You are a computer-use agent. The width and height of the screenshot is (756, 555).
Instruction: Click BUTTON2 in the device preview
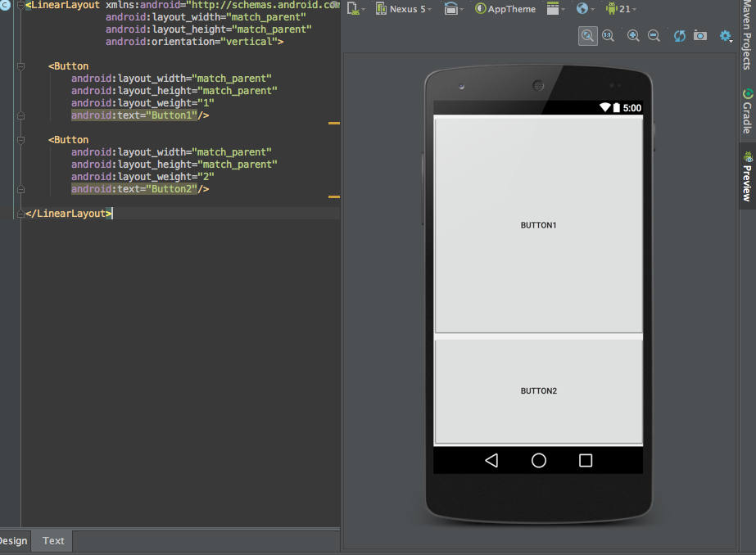tap(538, 390)
